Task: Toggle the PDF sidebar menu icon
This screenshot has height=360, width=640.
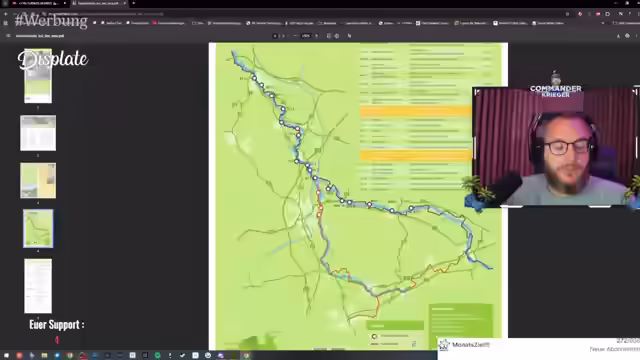Action: 8,36
